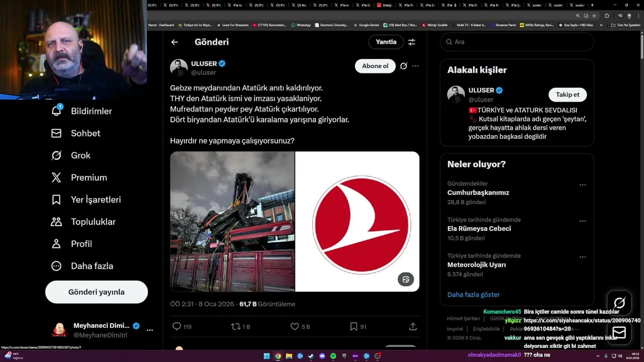Open Topluluklar communities

coord(84,222)
